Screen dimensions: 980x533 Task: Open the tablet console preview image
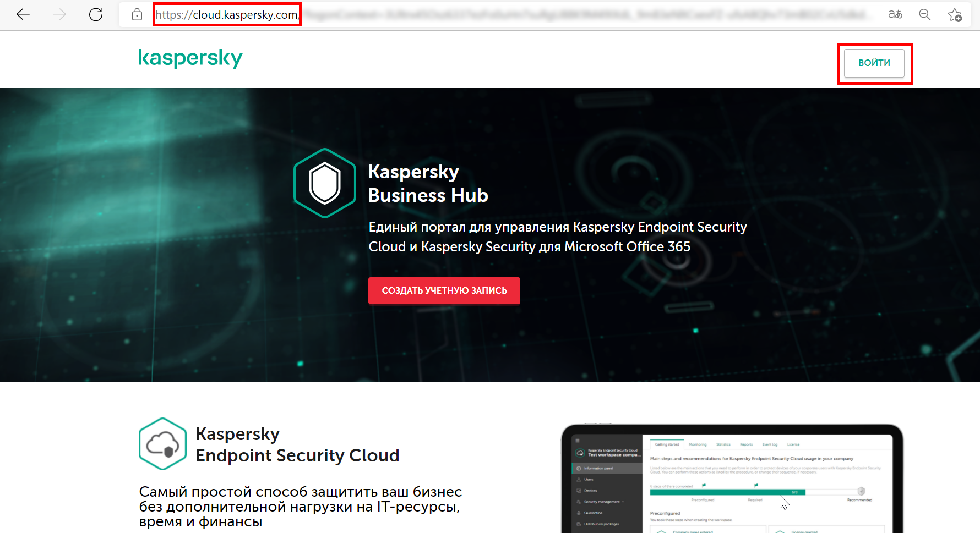click(732, 478)
